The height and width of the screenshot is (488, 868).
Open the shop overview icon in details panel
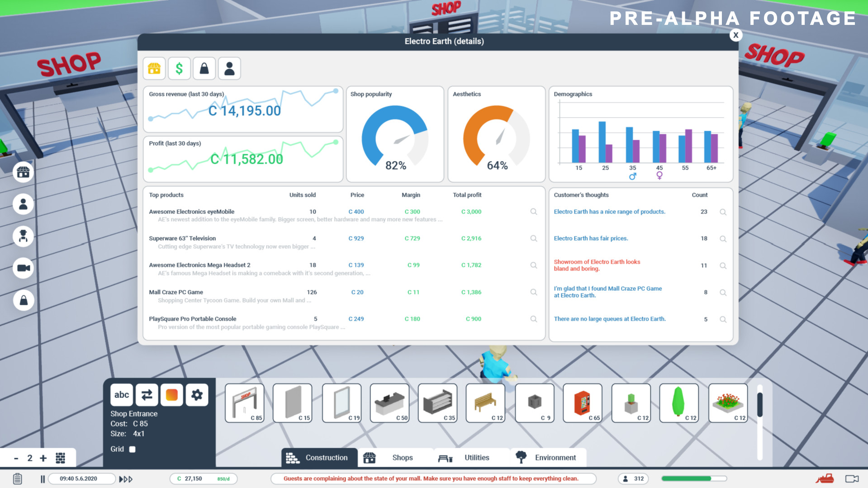pyautogui.click(x=154, y=68)
